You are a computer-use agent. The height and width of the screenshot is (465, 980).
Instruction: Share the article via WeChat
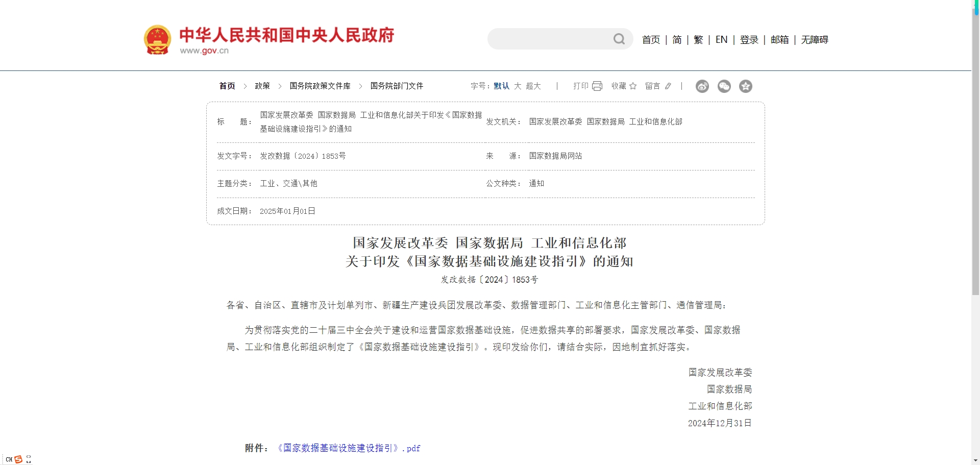[724, 86]
